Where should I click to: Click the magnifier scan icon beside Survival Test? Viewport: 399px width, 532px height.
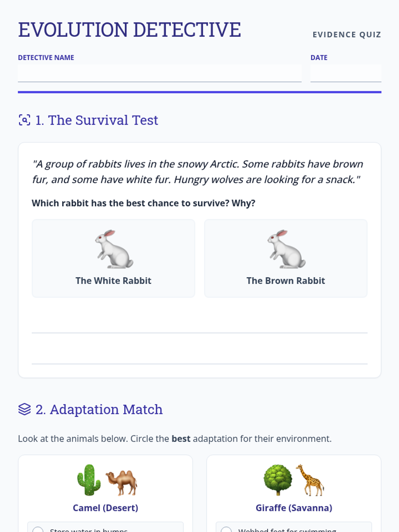click(24, 120)
